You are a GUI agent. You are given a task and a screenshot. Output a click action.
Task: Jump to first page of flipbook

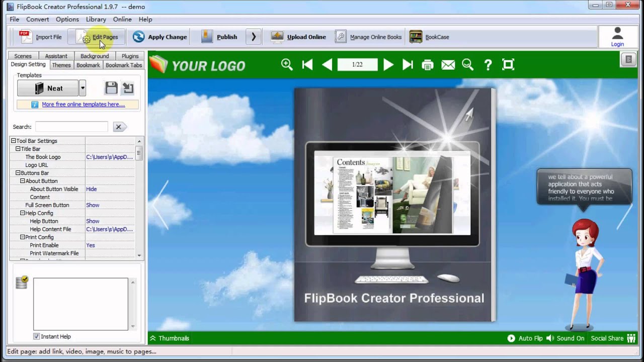(307, 64)
